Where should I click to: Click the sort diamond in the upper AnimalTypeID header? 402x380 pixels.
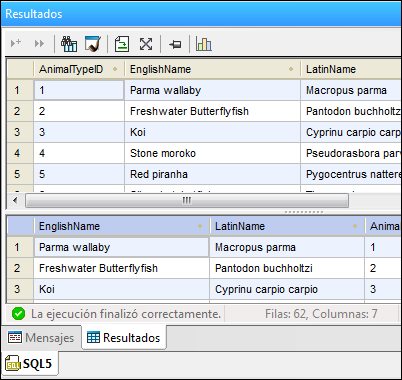[x=115, y=69]
